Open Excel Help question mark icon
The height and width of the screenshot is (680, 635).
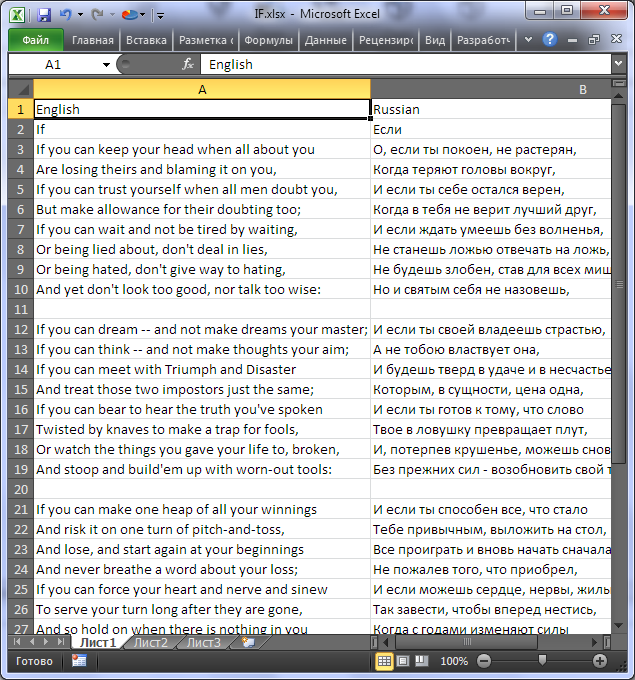point(550,40)
